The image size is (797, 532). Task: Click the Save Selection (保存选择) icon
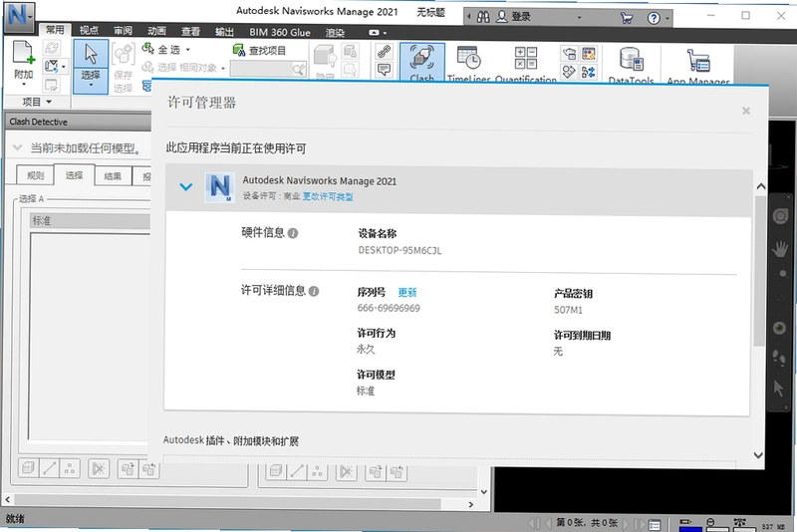(123, 55)
